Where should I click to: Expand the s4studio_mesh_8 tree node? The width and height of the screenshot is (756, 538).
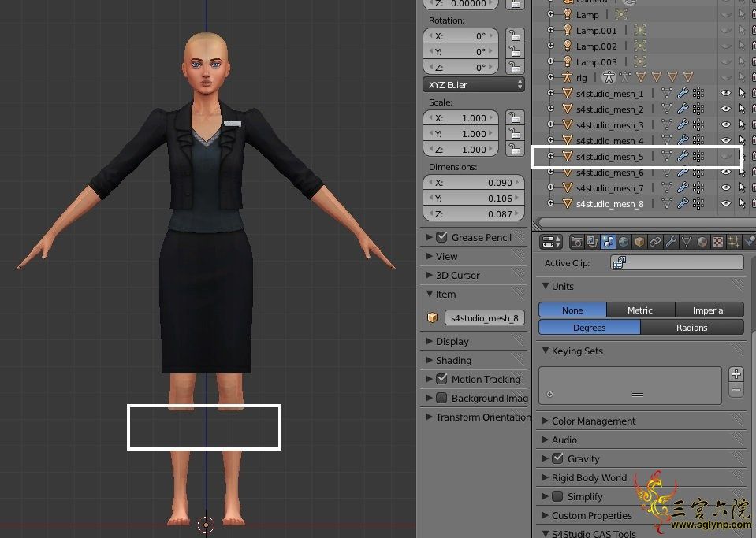pos(550,203)
